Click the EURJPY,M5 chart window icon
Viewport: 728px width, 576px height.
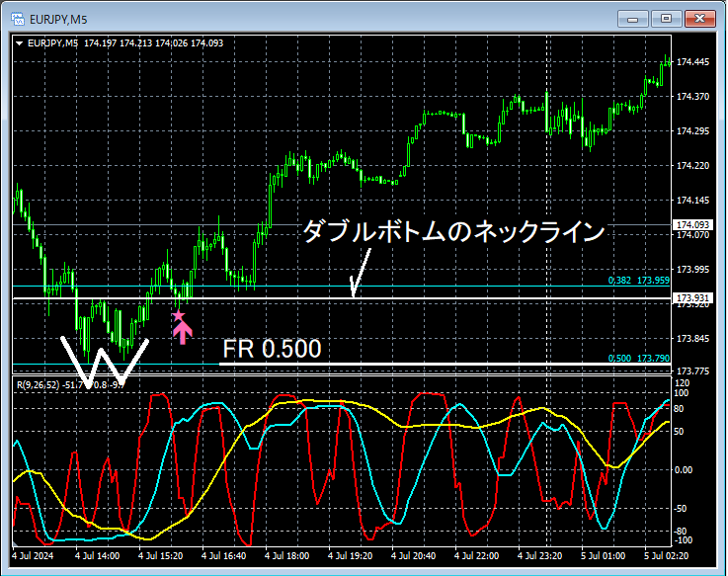pos(18,19)
